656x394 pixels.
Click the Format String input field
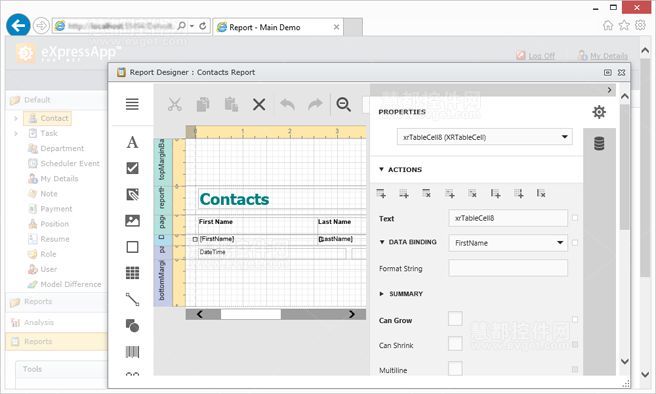click(508, 268)
